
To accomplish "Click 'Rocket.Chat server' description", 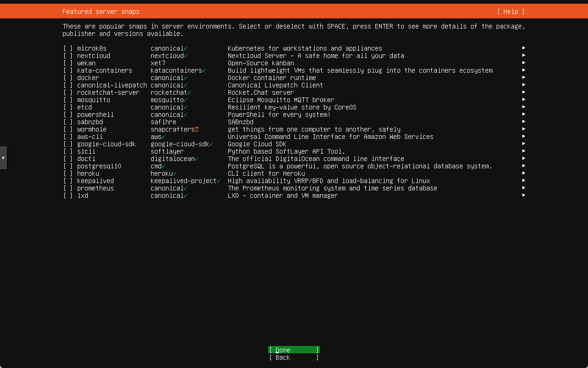I will pyautogui.click(x=261, y=92).
